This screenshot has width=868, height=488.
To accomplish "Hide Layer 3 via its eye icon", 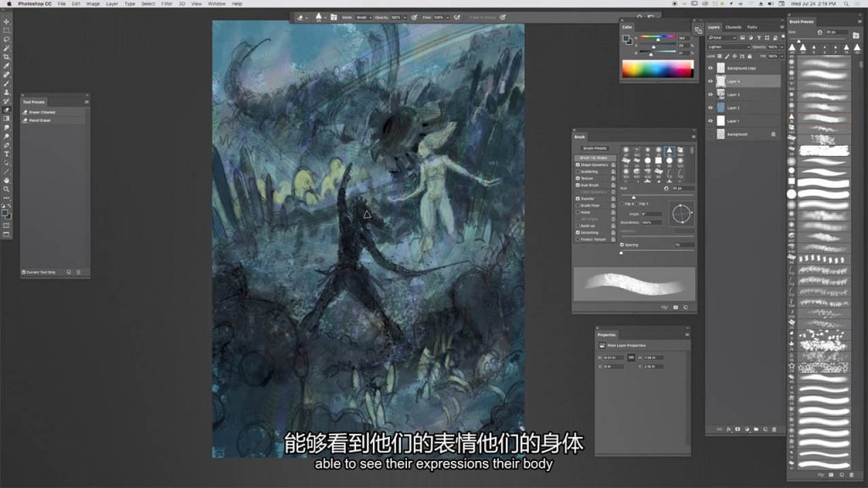I will pos(710,95).
